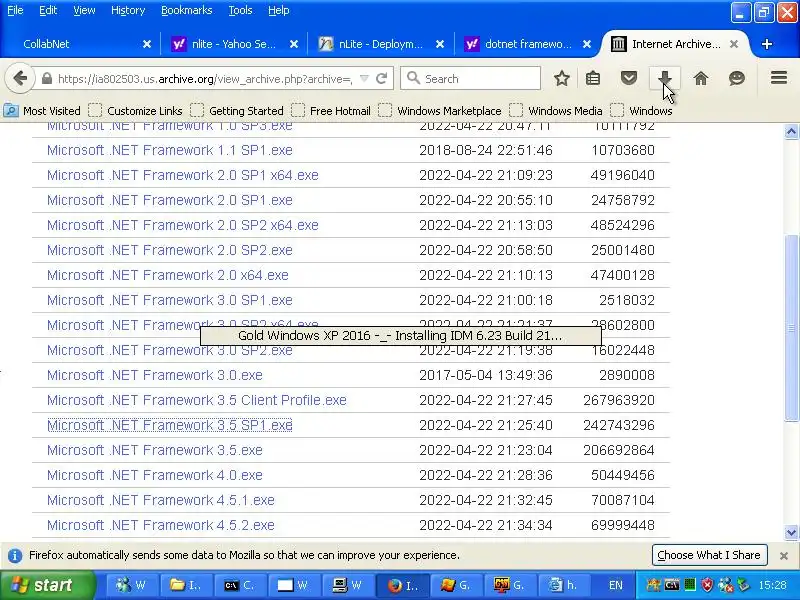Reload the page with the refresh icon
The height and width of the screenshot is (600, 800).
[381, 79]
